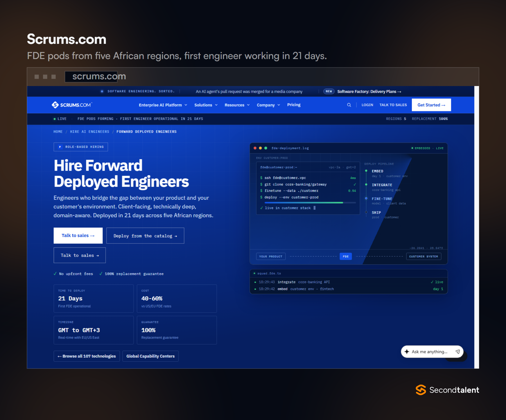Expand the Enterprise AI Platform menu
This screenshot has width=506, height=420.
click(x=163, y=105)
